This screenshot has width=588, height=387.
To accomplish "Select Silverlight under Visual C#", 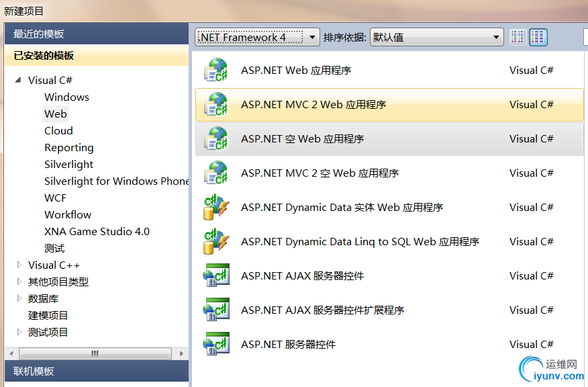I will [x=68, y=164].
